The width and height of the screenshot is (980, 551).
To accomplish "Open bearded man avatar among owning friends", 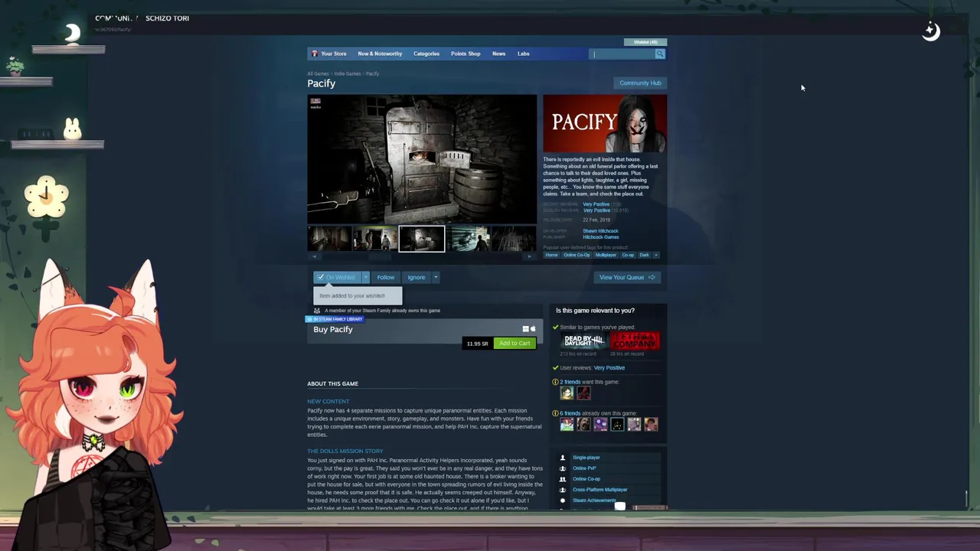I will point(583,424).
